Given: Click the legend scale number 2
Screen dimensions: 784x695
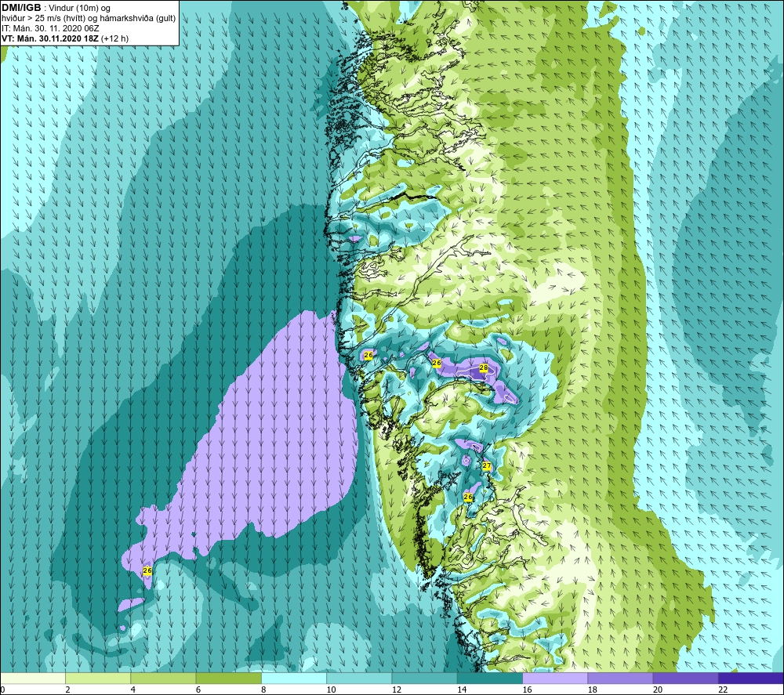Looking at the screenshot, I should click(x=67, y=690).
